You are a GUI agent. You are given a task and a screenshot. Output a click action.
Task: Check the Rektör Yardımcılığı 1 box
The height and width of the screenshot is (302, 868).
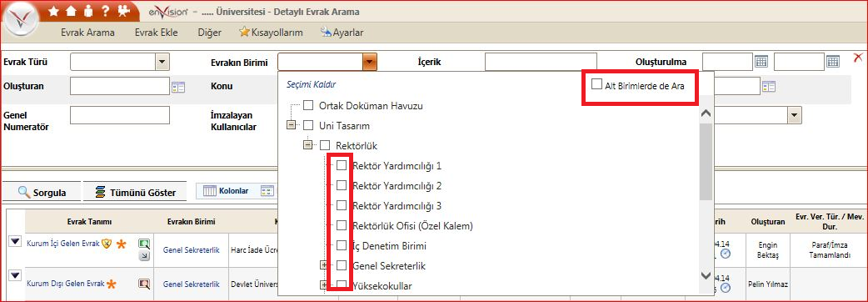[342, 165]
